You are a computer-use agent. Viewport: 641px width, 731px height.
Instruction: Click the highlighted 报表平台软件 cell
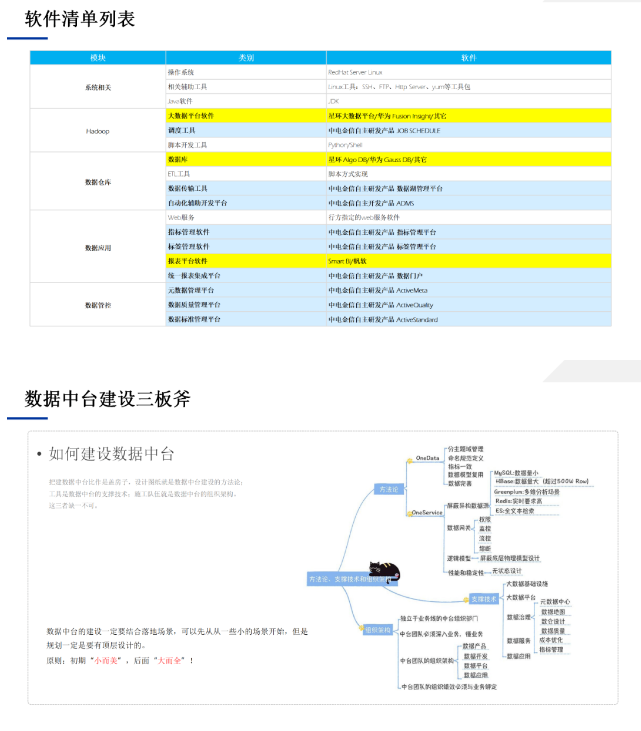246,261
